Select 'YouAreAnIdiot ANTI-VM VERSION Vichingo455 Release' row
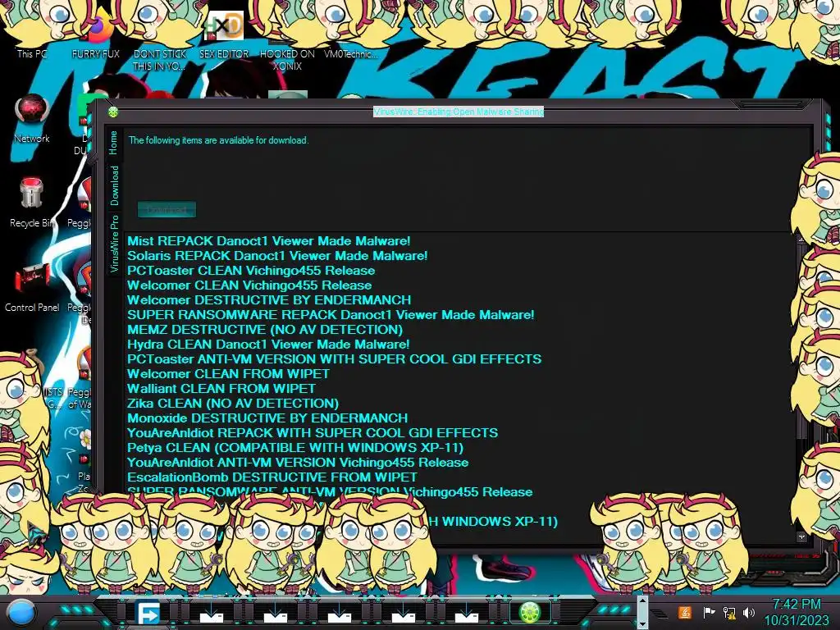 click(298, 463)
